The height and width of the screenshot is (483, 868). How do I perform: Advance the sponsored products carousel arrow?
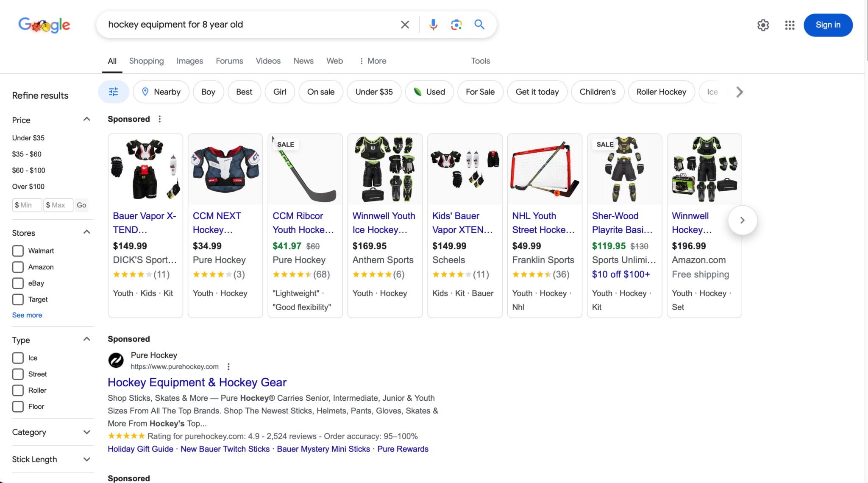pyautogui.click(x=742, y=220)
